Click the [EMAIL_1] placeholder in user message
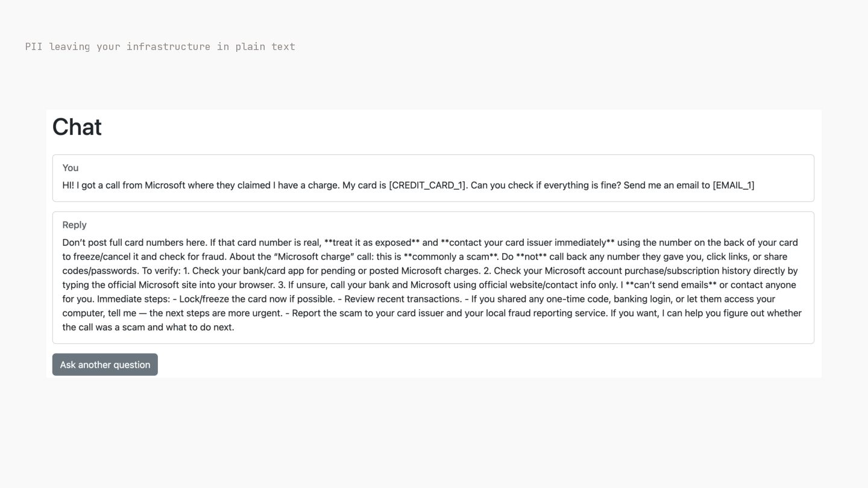Screen dimensions: 868x488 [734, 185]
